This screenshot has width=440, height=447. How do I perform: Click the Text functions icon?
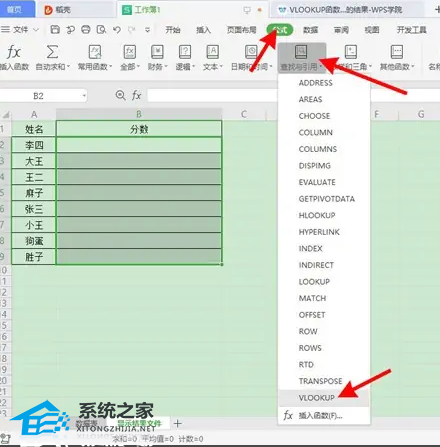coord(212,52)
